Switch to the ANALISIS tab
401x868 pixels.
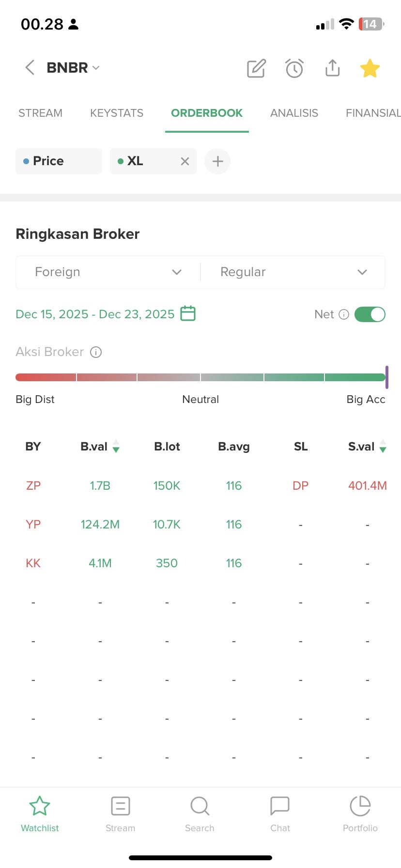tap(294, 113)
